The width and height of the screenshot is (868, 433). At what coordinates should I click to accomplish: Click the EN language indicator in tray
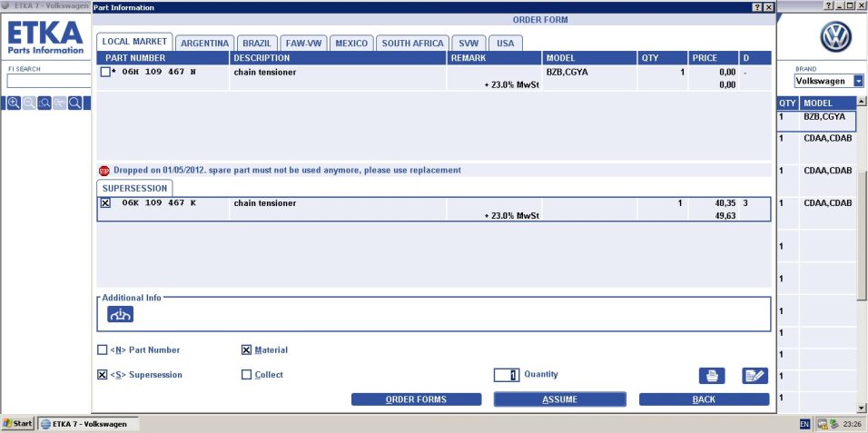pos(804,424)
